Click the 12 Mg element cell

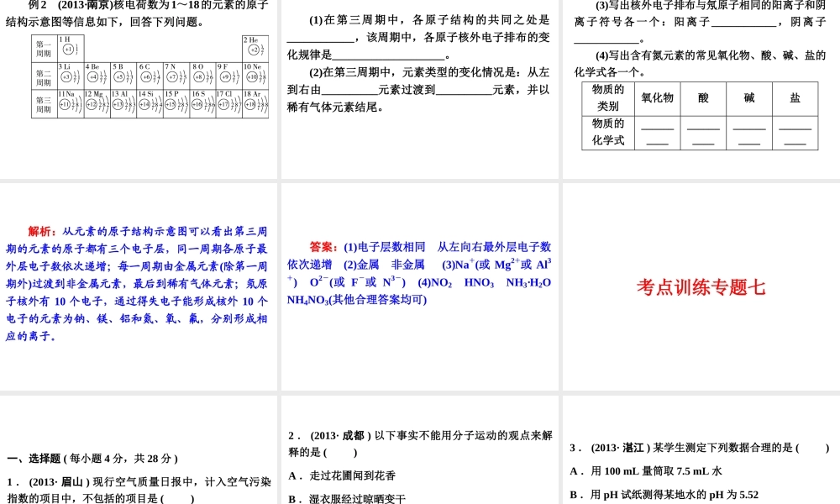coord(97,102)
